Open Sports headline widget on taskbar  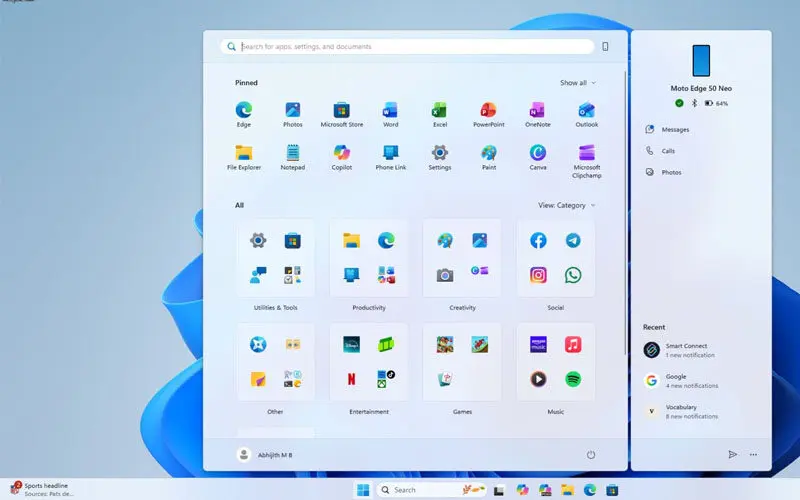(42, 489)
